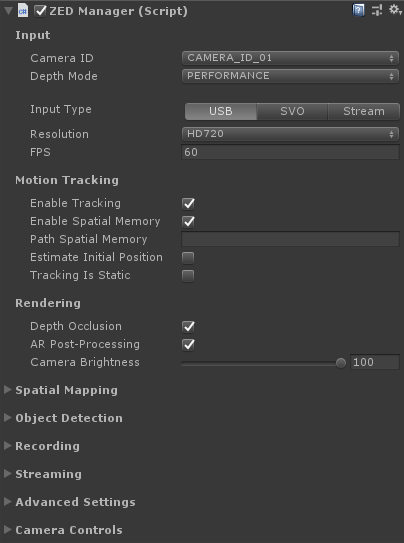
Task: Open the preset selector icon
Action: (x=377, y=10)
